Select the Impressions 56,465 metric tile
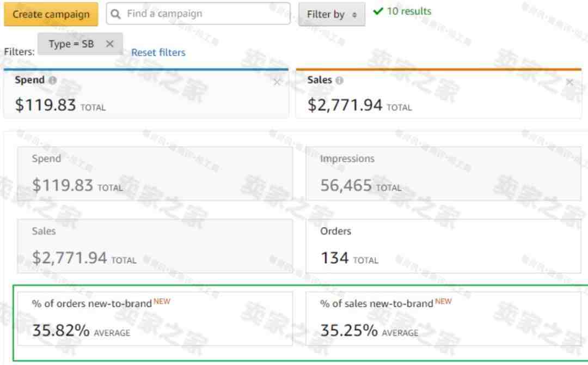The image size is (588, 365). pos(443,173)
